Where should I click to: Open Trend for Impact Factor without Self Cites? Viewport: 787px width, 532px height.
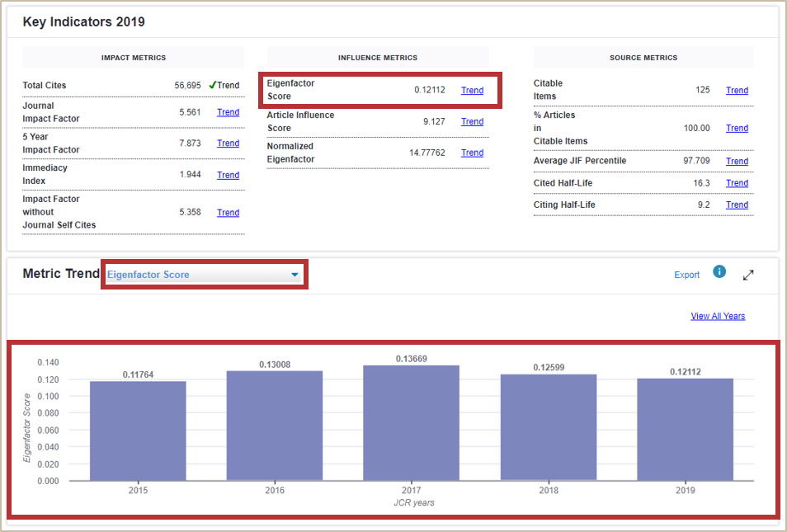[228, 213]
